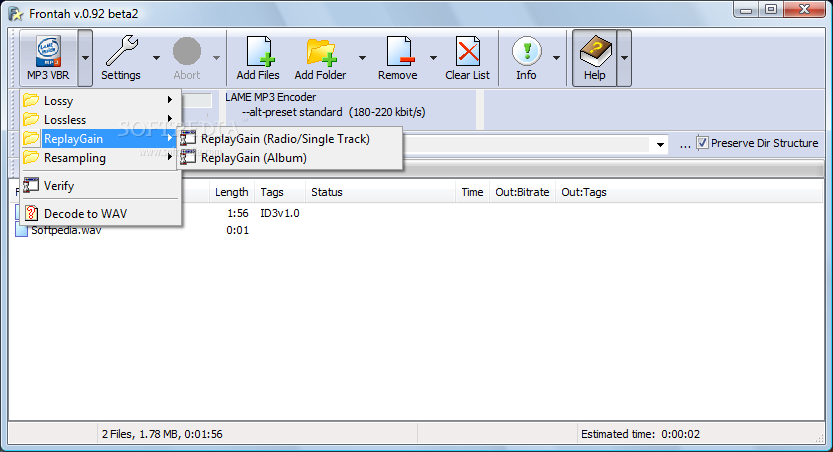
Task: Open the Resampling menu entry
Action: click(x=100, y=158)
